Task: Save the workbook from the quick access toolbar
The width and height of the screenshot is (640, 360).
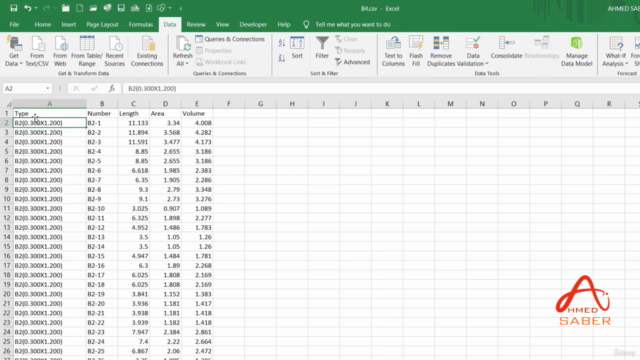Action: pos(13,8)
